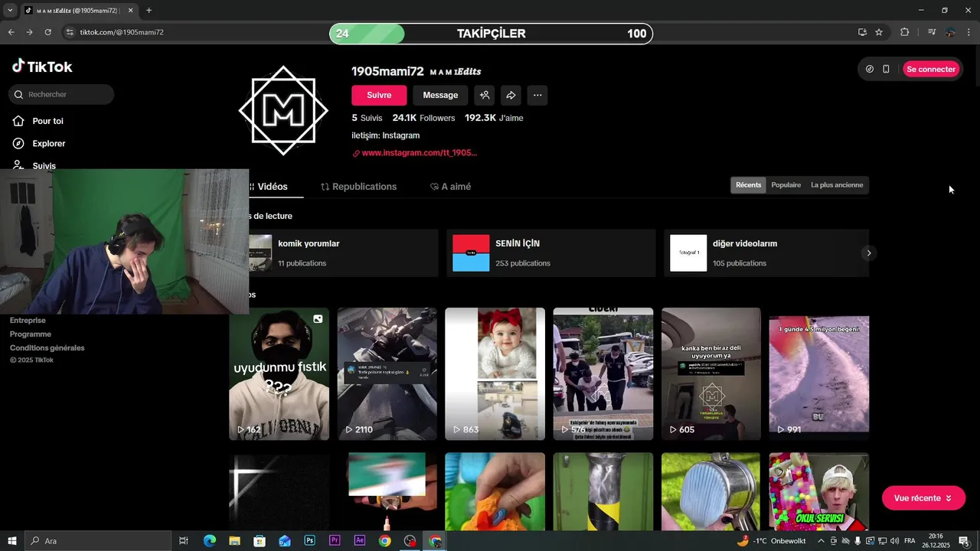The height and width of the screenshot is (551, 980).
Task: Click the add-friend person icon
Action: click(485, 95)
